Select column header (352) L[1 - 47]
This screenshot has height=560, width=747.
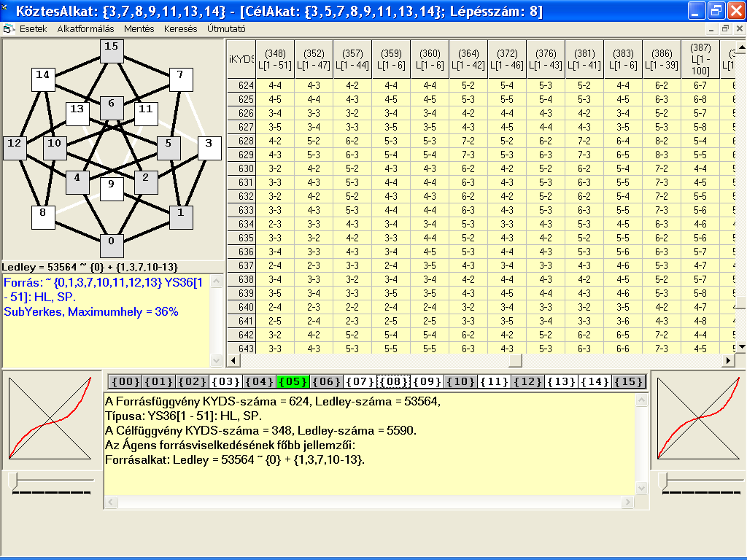pyautogui.click(x=314, y=59)
